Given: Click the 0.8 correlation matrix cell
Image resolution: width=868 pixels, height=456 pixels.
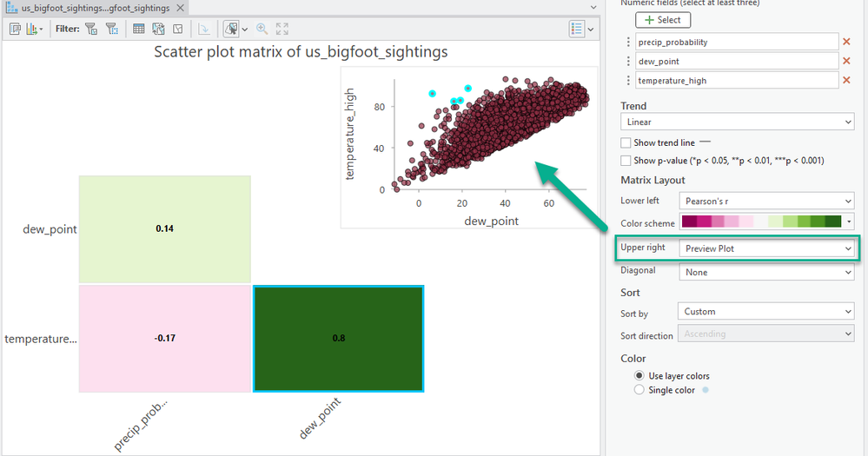Looking at the screenshot, I should tap(338, 338).
